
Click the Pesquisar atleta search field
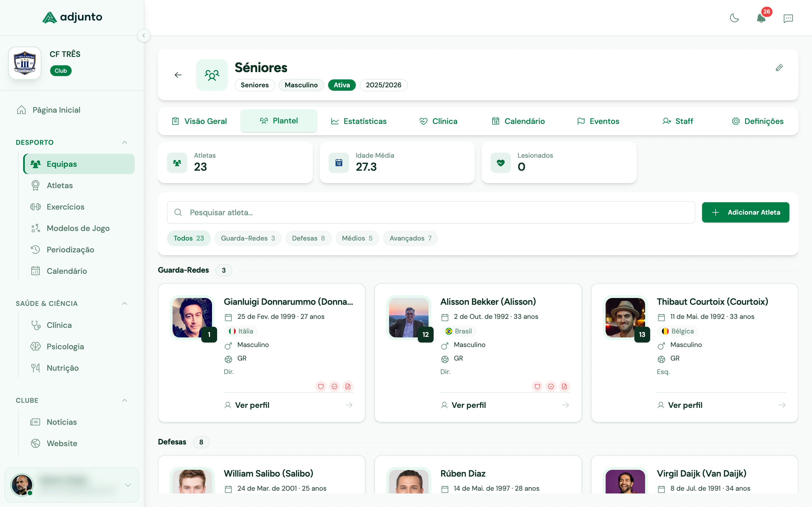431,212
